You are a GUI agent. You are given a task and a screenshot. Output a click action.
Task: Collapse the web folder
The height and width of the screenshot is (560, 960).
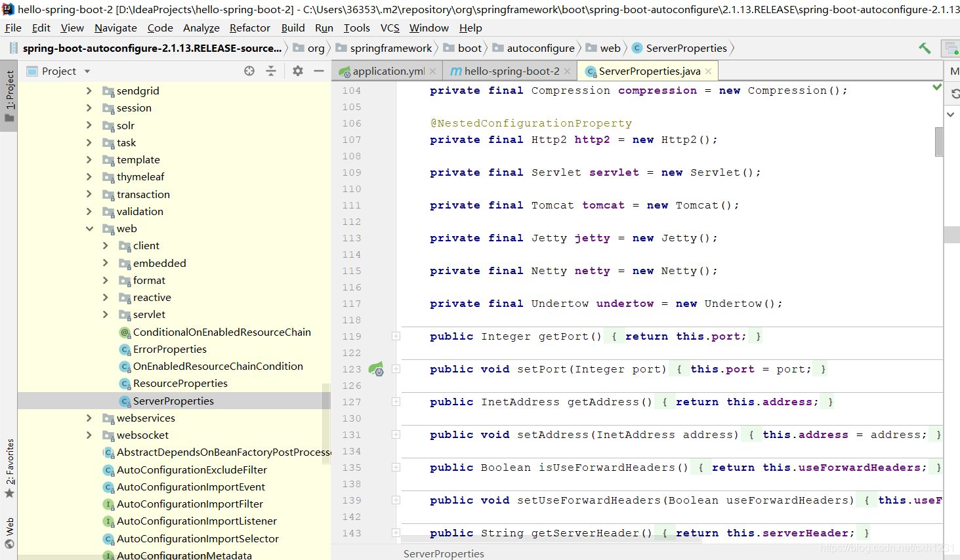tap(89, 228)
